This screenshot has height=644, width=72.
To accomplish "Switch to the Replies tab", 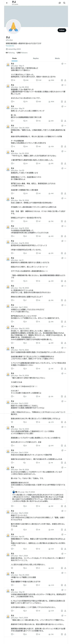I will tap(36, 58).
